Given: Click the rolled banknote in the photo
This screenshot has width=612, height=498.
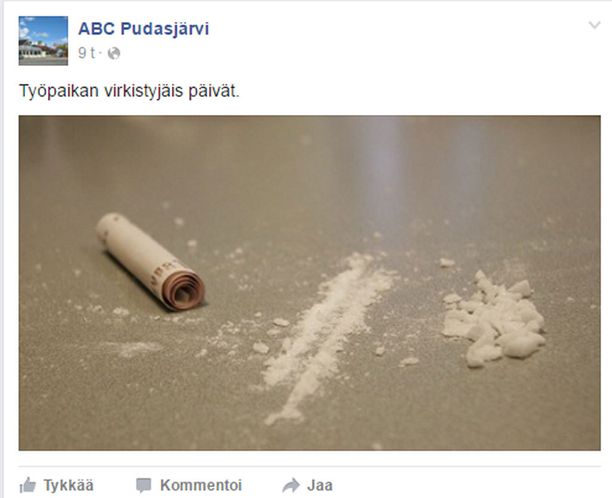Looking at the screenshot, I should coord(151,262).
